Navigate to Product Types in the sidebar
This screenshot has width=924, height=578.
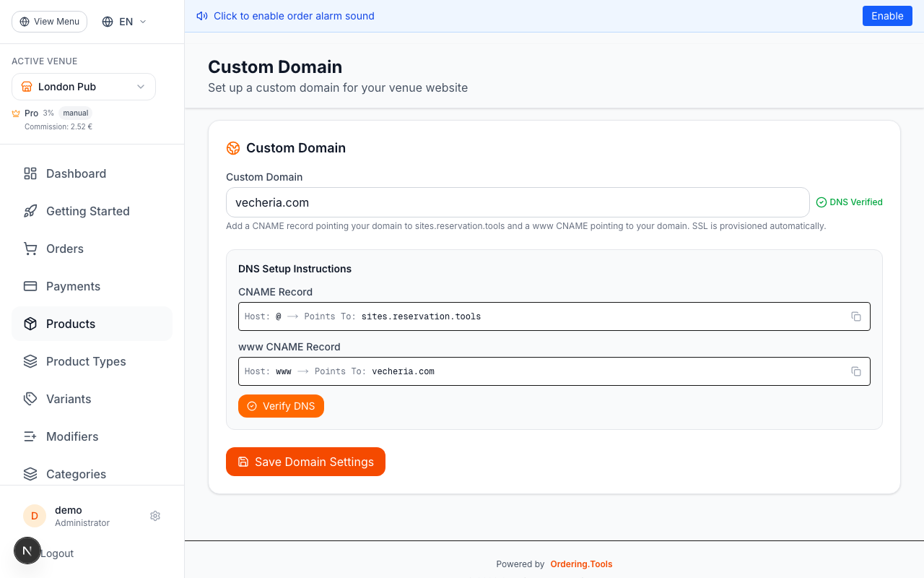click(85, 361)
